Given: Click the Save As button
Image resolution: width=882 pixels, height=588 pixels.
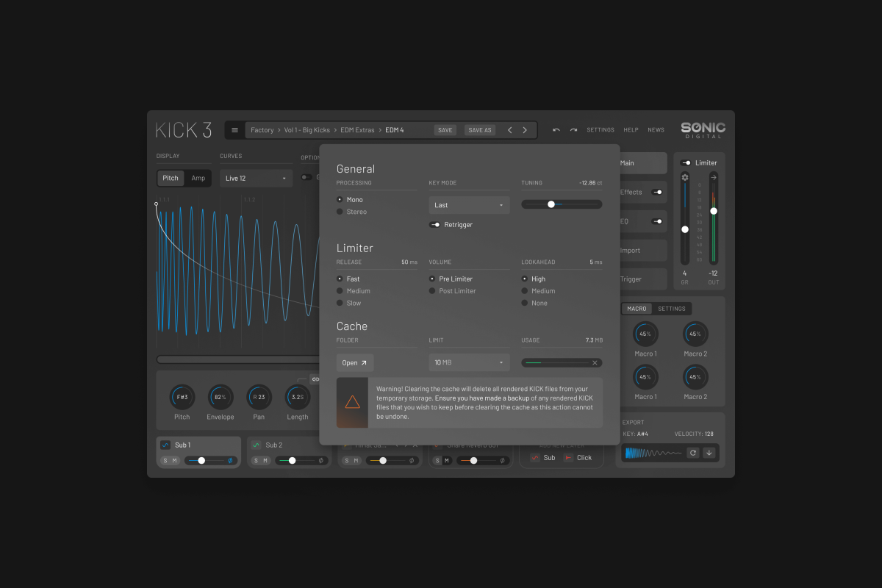Looking at the screenshot, I should pyautogui.click(x=479, y=130).
